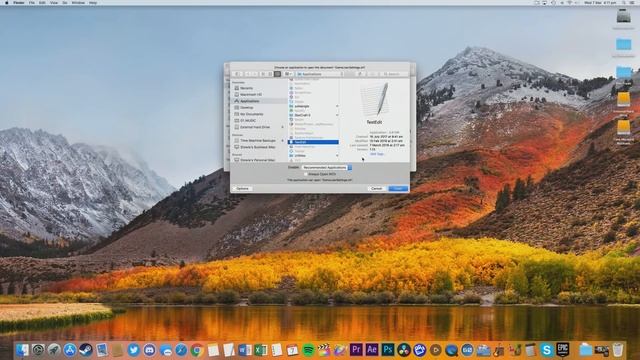The image size is (640, 360).
Task: Open the File menu
Action: 31,2
